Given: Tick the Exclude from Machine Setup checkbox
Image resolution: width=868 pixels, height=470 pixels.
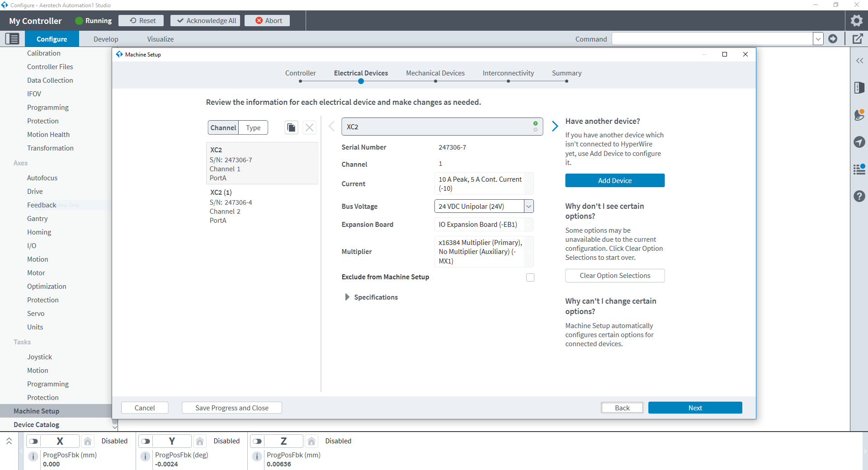Looking at the screenshot, I should coord(530,277).
